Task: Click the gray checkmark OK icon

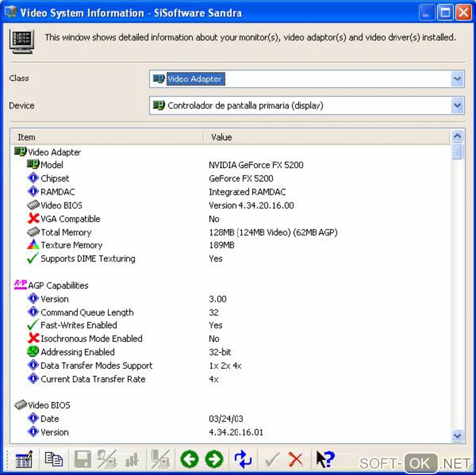Action: pos(272,460)
